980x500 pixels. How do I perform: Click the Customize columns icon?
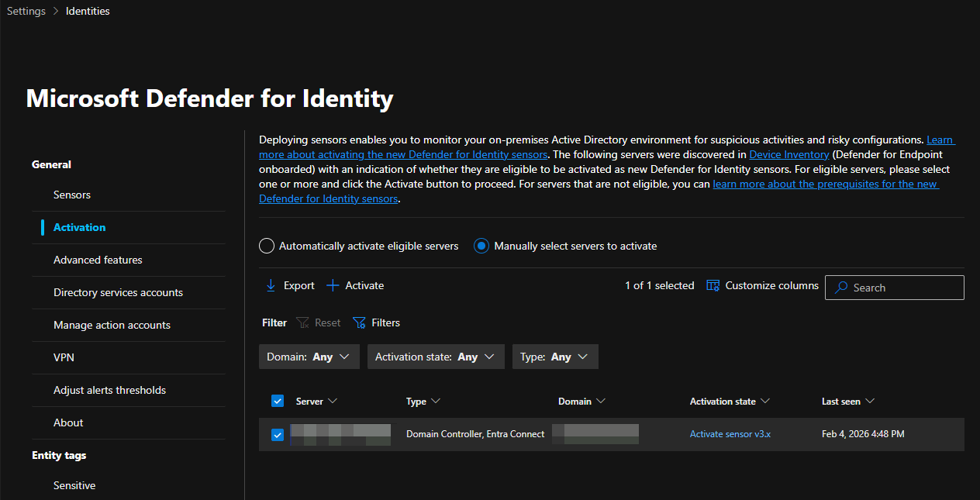[x=713, y=285]
